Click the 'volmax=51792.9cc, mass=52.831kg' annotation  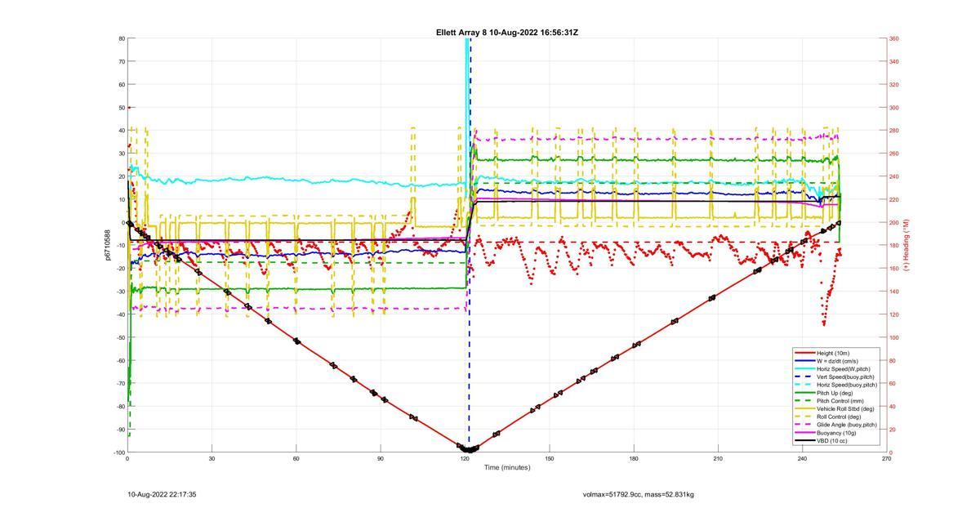pyautogui.click(x=639, y=494)
